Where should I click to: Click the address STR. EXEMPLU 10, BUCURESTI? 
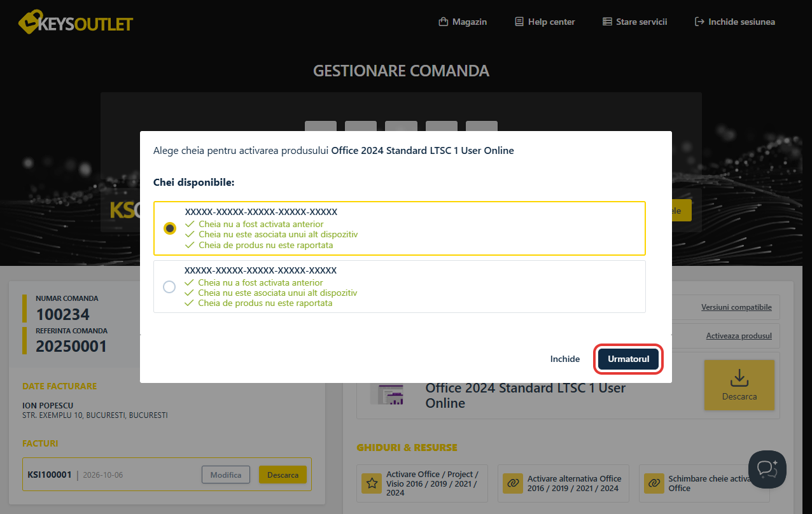95,415
